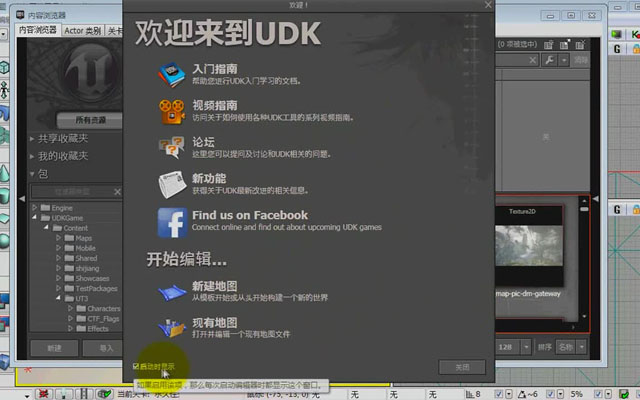The height and width of the screenshot is (400, 640).
Task: Select the CTF_Flags folder
Action: [x=103, y=319]
